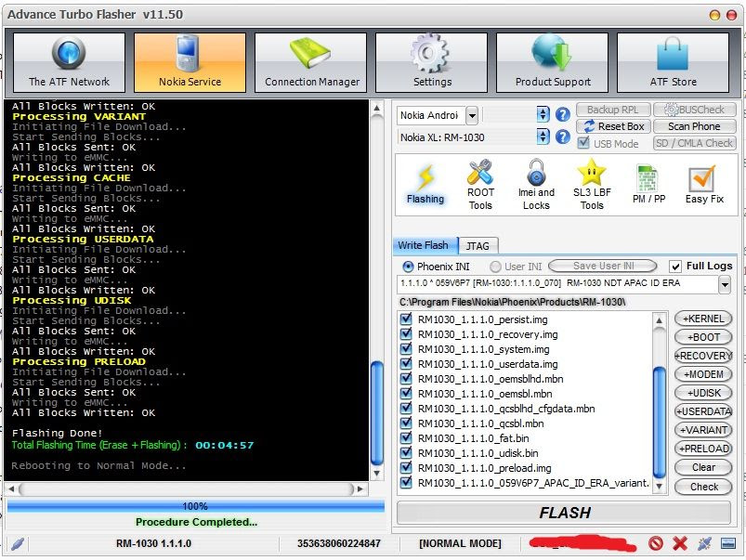Screen dimensions: 746x560
Task: Click the Backup RPL button
Action: coord(613,110)
